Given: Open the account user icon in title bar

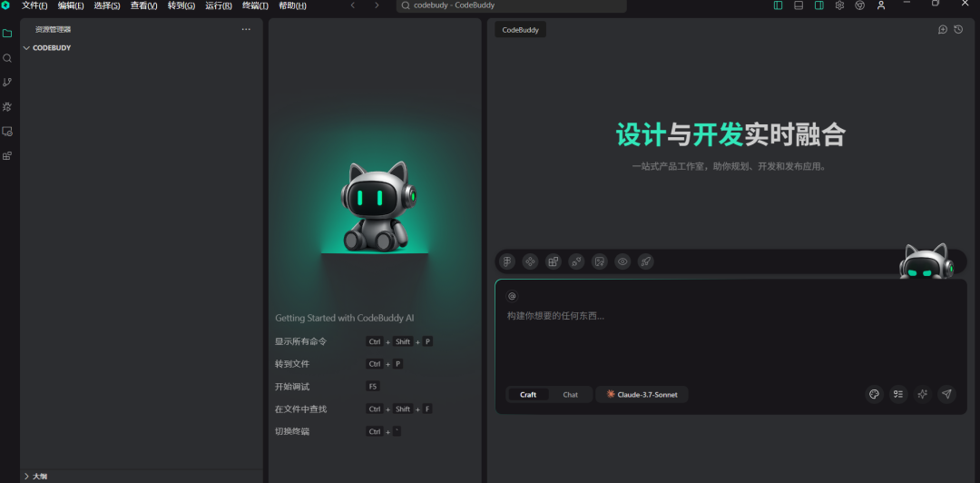Looking at the screenshot, I should coord(880,5).
